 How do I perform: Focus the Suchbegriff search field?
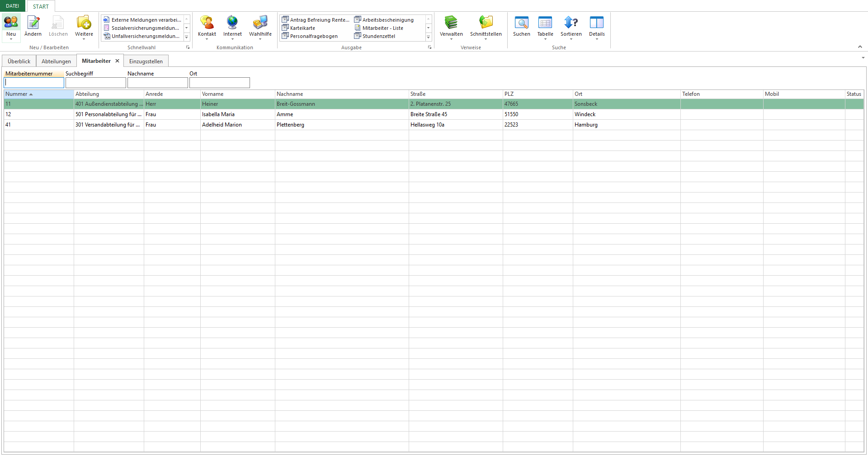point(96,83)
